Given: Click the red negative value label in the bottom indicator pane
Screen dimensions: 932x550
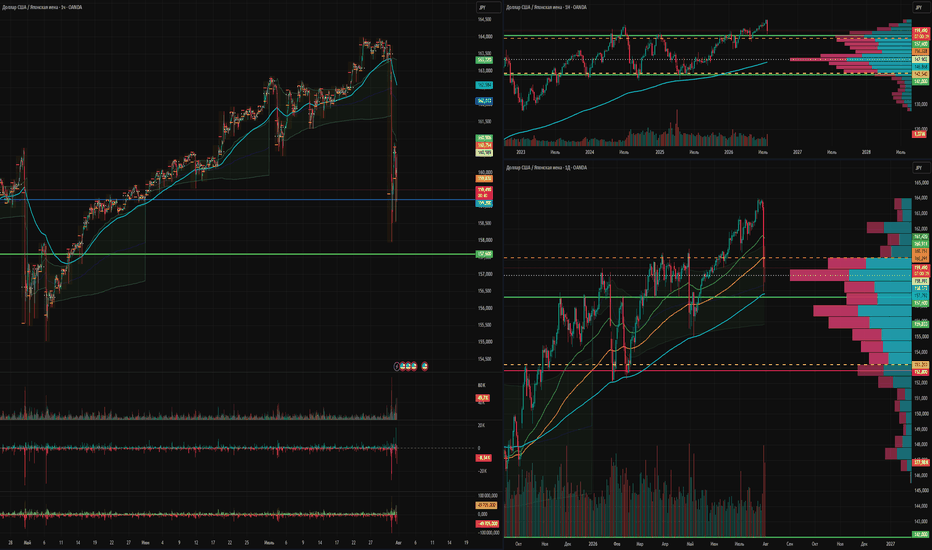Looking at the screenshot, I should 487,524.
